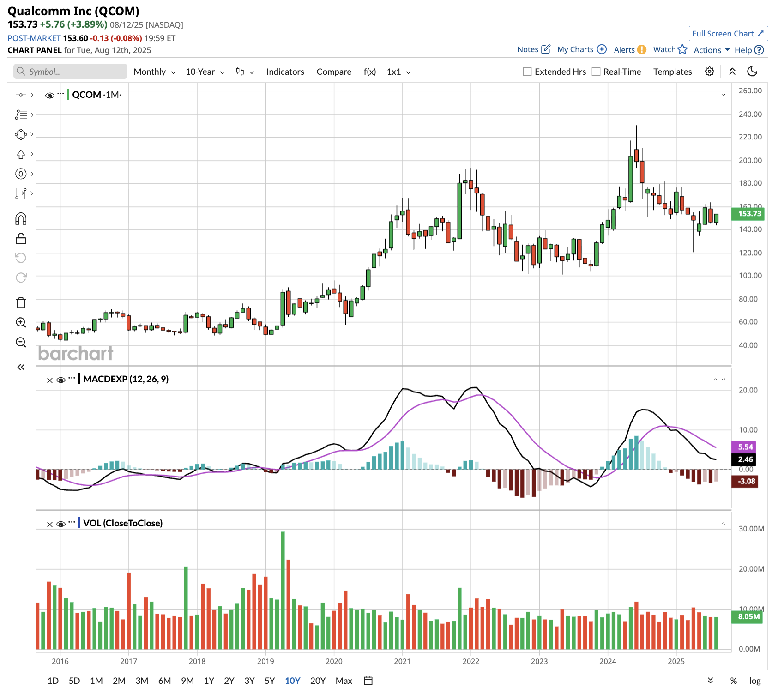
Task: Enable the Extended Hrs checkbox
Action: [x=527, y=72]
